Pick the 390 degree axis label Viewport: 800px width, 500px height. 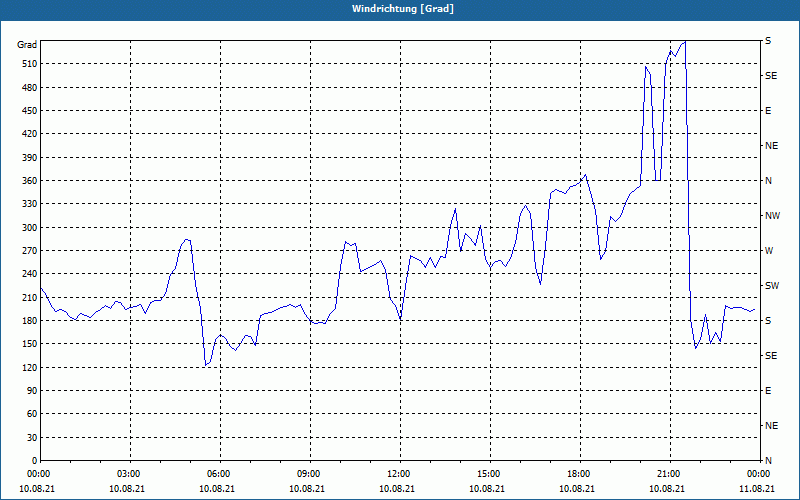tap(30, 157)
